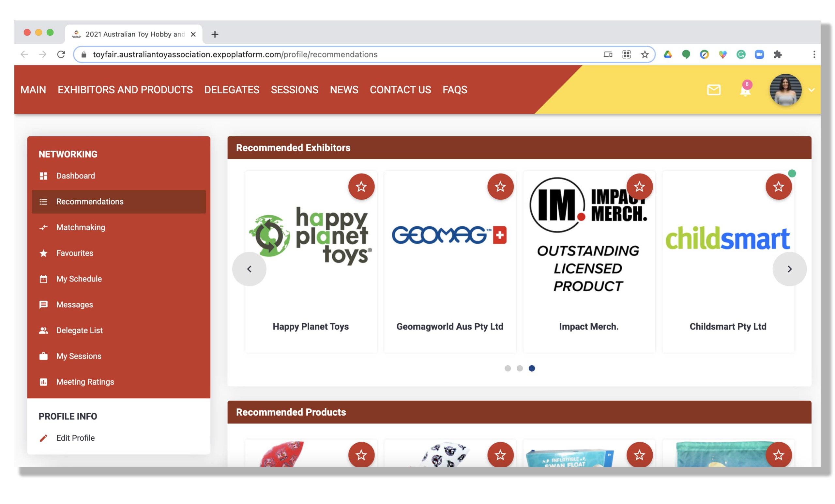This screenshot has width=835, height=504.
Task: Expand the profile avatar dropdown arrow
Action: click(x=811, y=90)
